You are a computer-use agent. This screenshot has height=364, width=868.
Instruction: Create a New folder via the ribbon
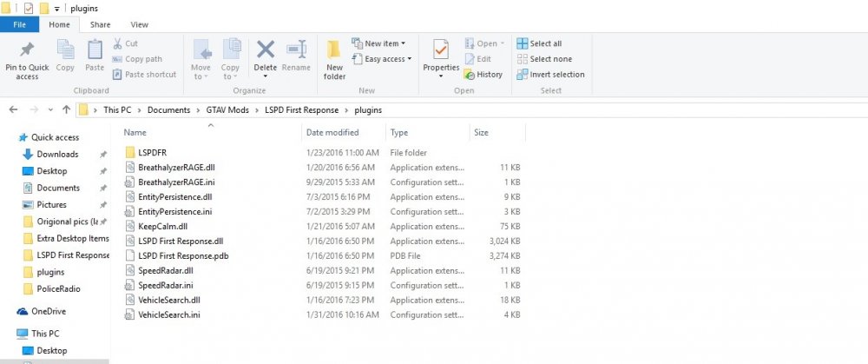tap(334, 50)
